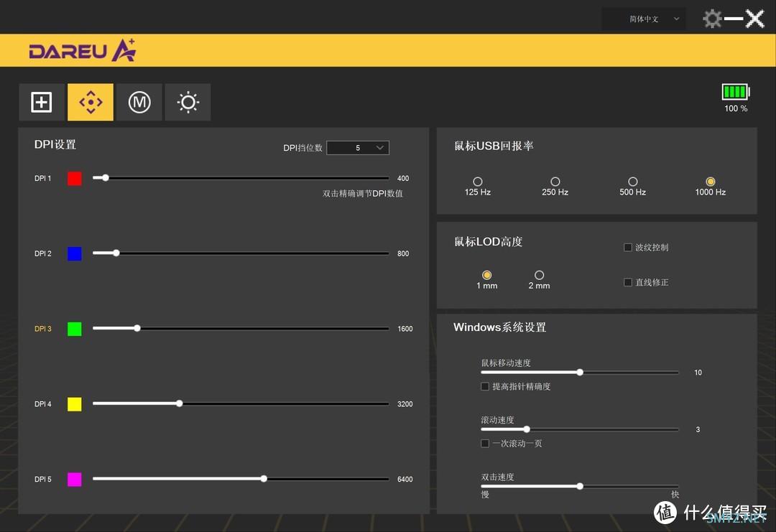Click the Windows系统设置 heading
This screenshot has height=532, width=776.
(x=499, y=327)
